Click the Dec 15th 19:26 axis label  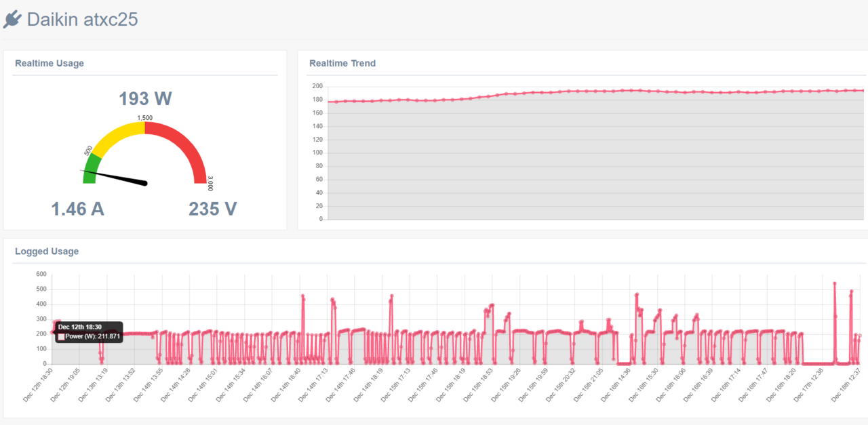point(505,385)
